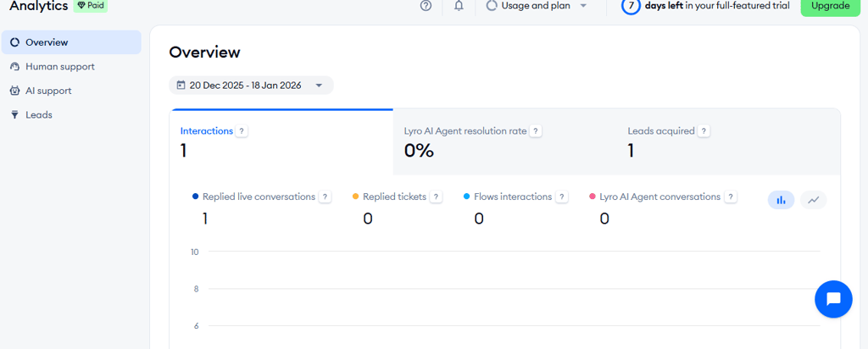The width and height of the screenshot is (868, 349).
Task: Switch chart to bar view
Action: click(781, 200)
